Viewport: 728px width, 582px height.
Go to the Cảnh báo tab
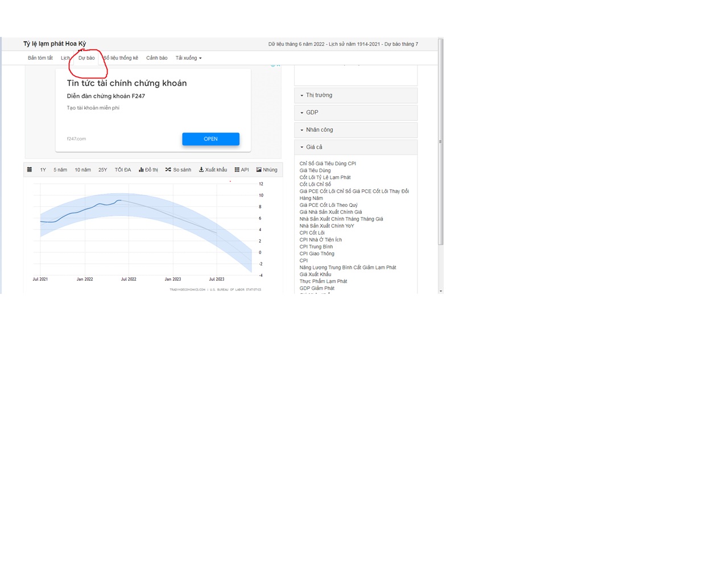point(156,58)
